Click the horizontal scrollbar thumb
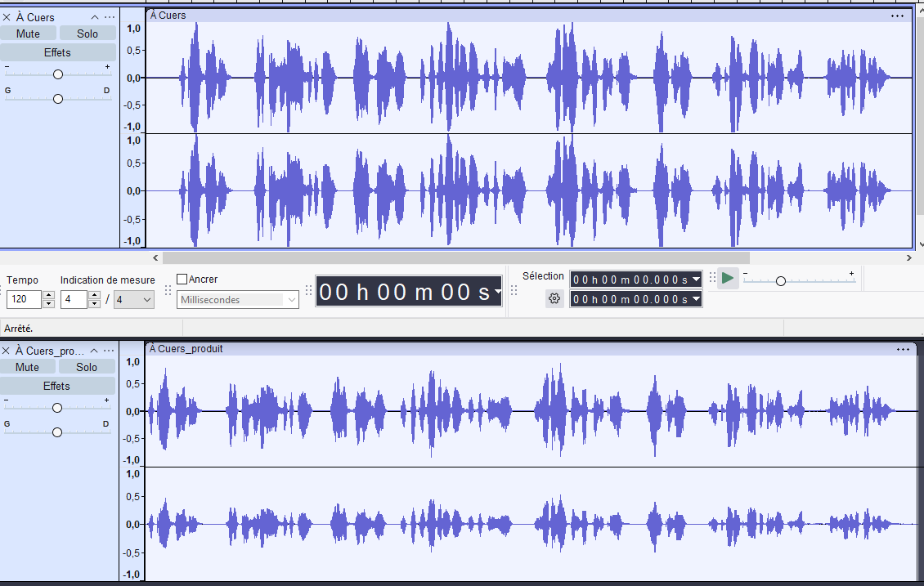 coord(456,257)
